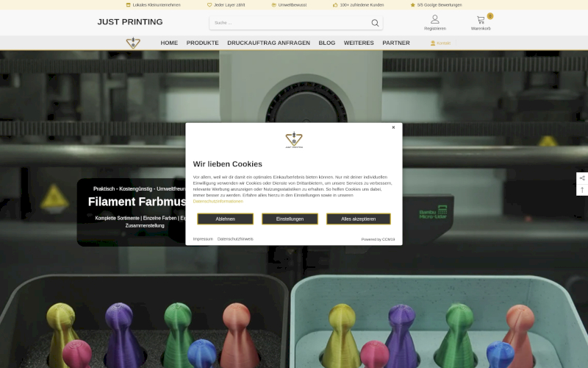Viewport: 588px width, 368px height.
Task: Open the Warenkorb shopping cart icon
Action: click(x=481, y=20)
